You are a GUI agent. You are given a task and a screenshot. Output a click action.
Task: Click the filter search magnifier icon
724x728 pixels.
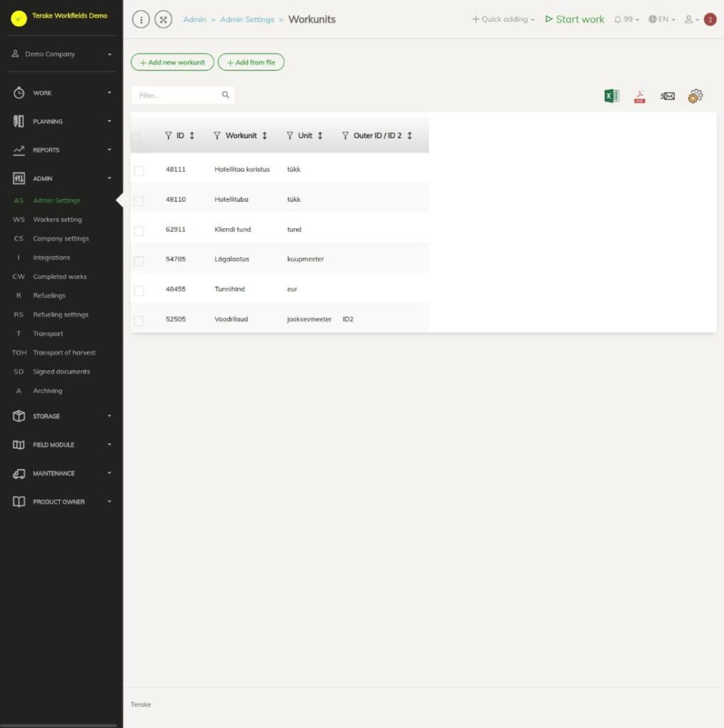(225, 95)
